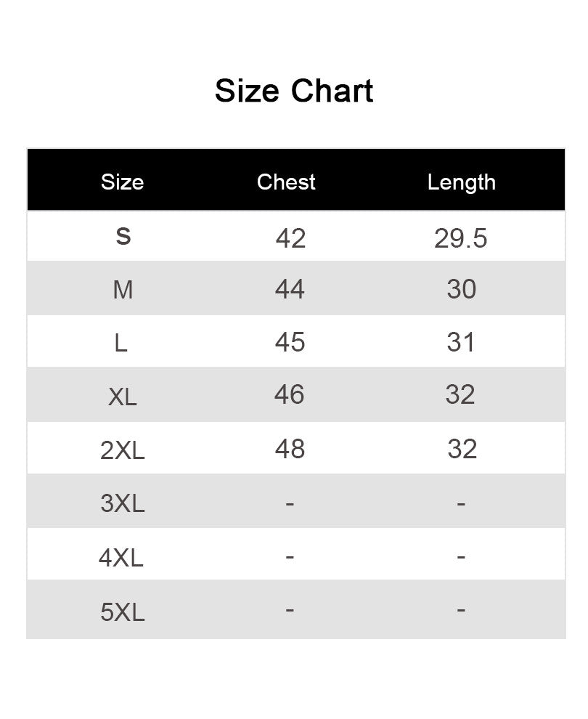Click chest value 42
Screen dimensions: 588x719
point(290,237)
